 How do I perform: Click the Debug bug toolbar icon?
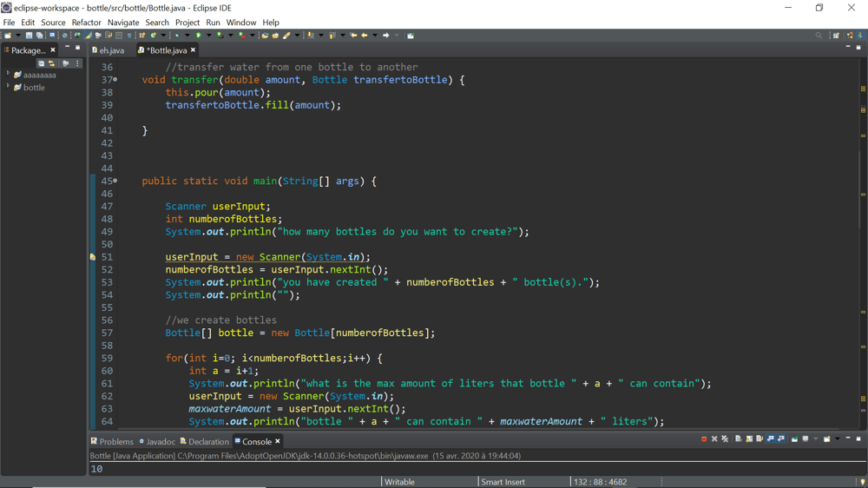pyautogui.click(x=177, y=36)
